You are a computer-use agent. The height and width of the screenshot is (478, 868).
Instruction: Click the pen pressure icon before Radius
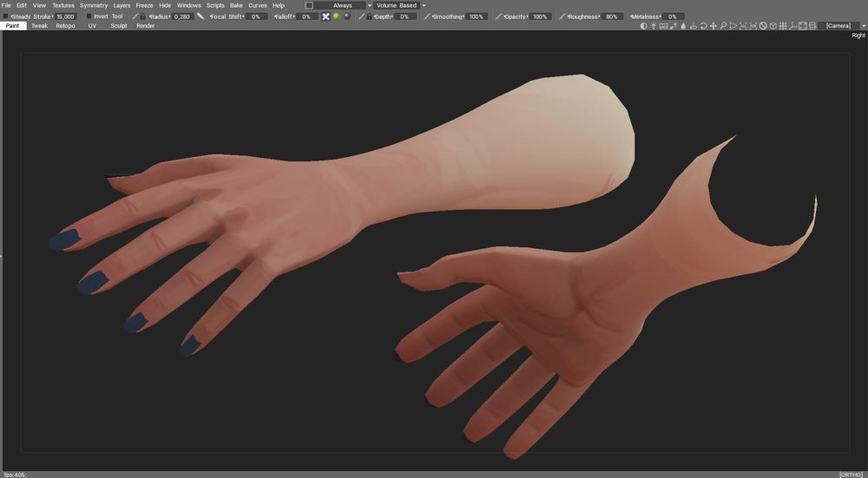[x=135, y=16]
